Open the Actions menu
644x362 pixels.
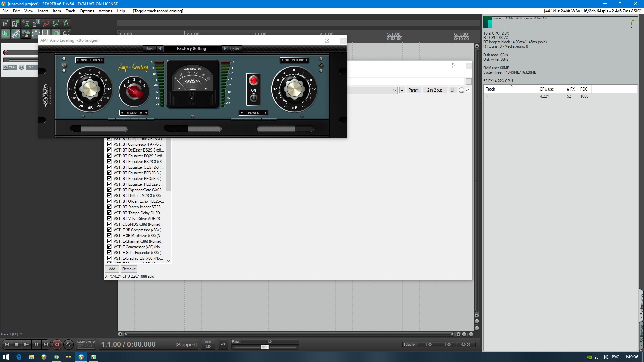[105, 11]
